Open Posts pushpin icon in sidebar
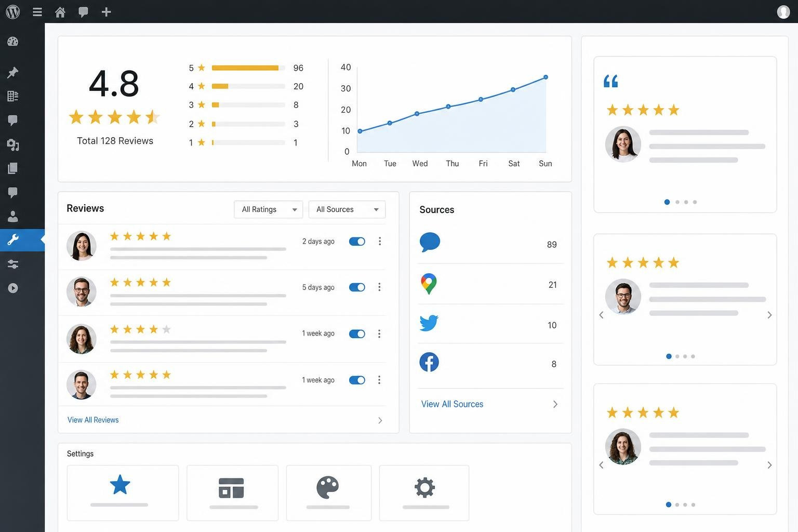Screen dimensions: 798x532 [x=13, y=72]
